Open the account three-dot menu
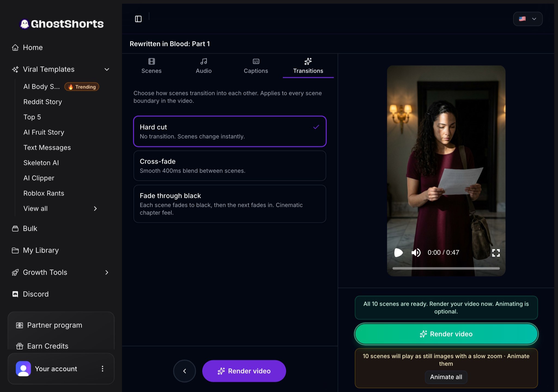 point(102,369)
